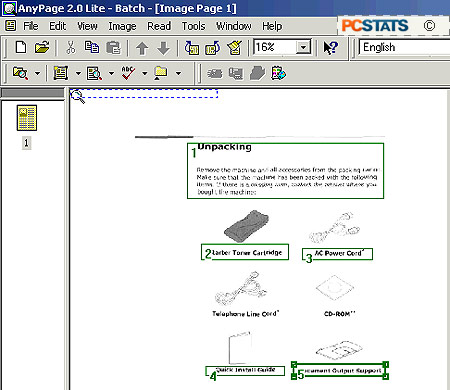This screenshot has height=390, width=450.
Task: Click the recognize page magnifier icon
Action: [94, 73]
